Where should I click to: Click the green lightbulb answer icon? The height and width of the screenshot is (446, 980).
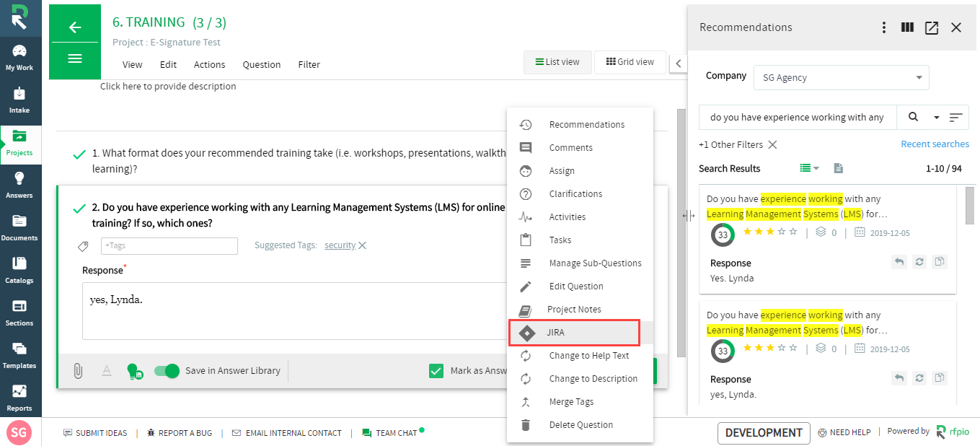[135, 371]
